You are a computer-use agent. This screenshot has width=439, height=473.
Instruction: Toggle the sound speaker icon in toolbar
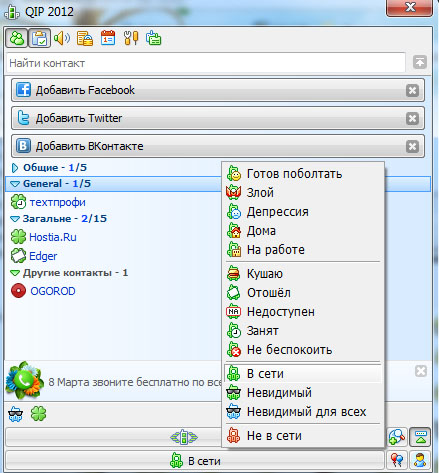coord(62,38)
